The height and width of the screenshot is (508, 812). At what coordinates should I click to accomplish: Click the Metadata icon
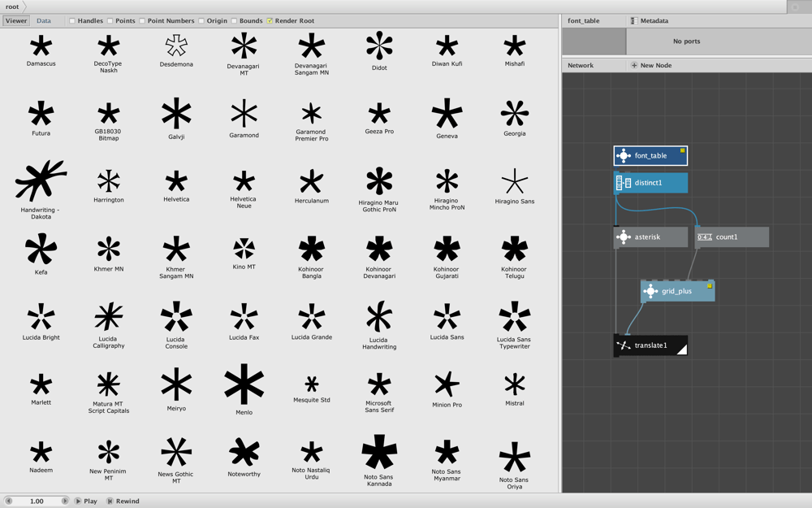tap(634, 21)
